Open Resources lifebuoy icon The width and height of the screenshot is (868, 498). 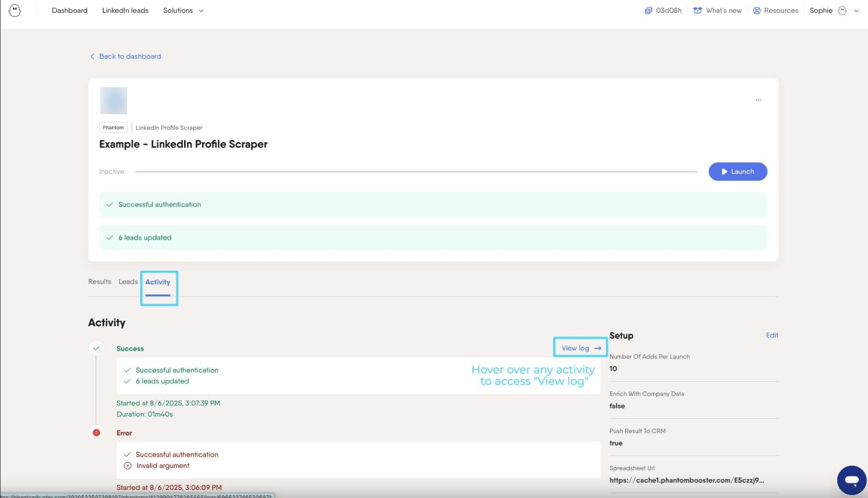coord(757,11)
